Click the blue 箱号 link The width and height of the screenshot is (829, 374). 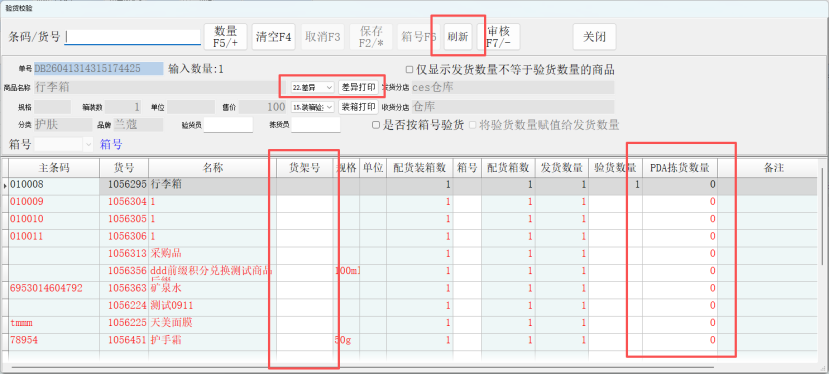pos(111,144)
